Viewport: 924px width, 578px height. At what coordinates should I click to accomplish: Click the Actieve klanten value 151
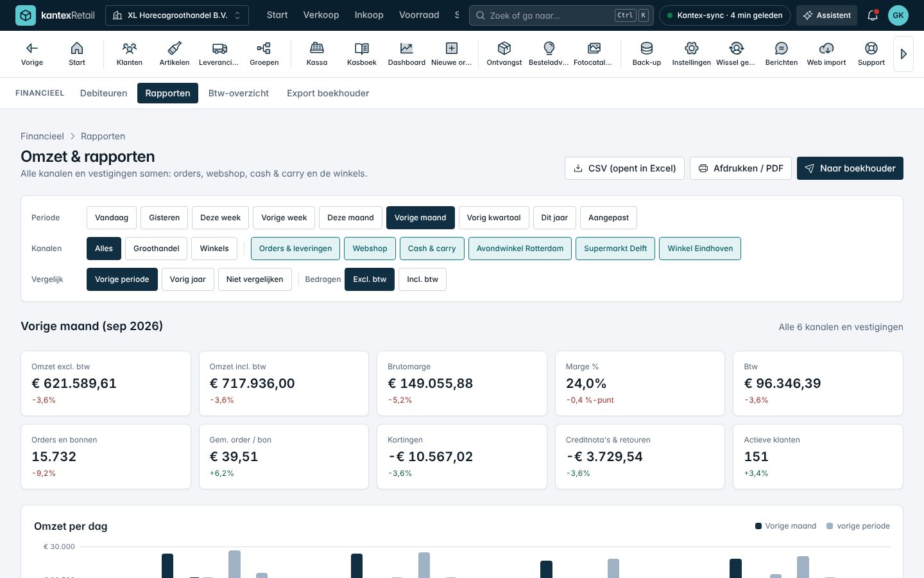point(756,457)
